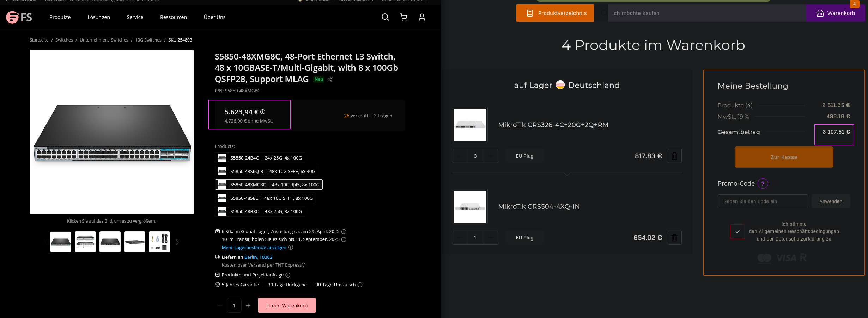Select variant S5850-48B8C 48x 25G, 8x 100G

point(260,211)
